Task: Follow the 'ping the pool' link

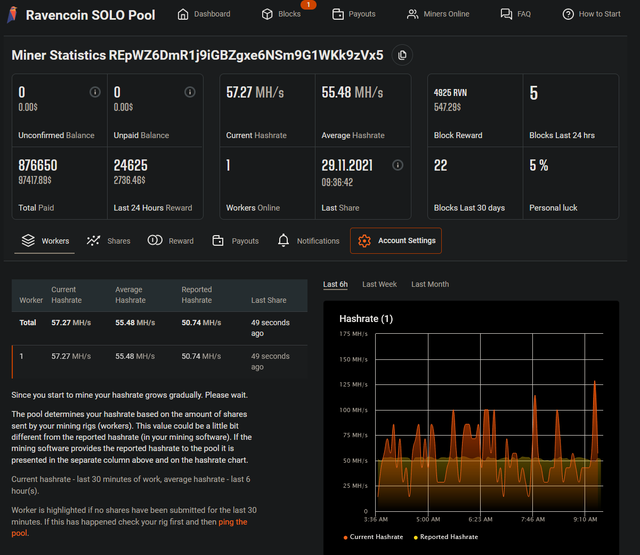Action: click(x=233, y=522)
